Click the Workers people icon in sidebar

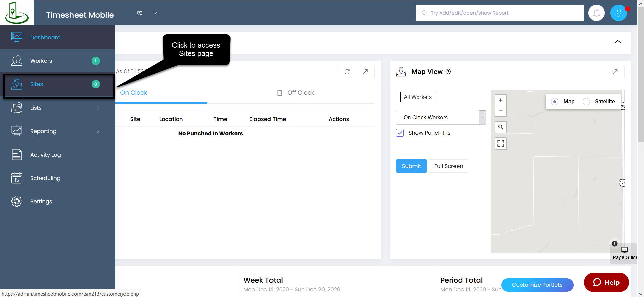[17, 61]
